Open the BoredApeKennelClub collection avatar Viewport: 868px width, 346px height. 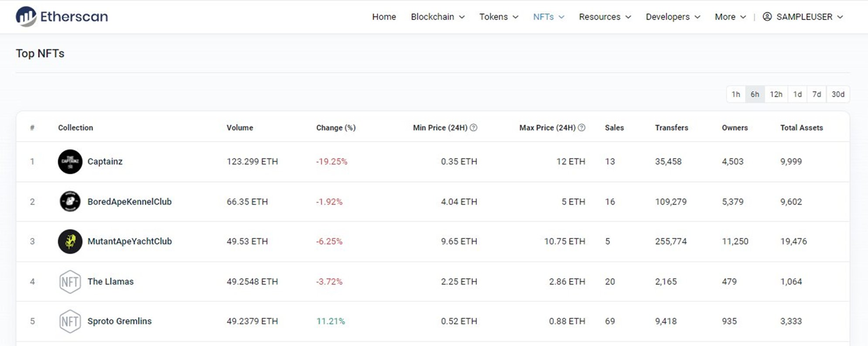click(70, 202)
